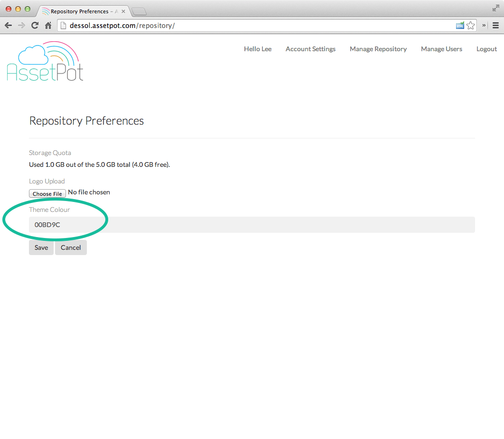Minimize window with yellow button

18,9
